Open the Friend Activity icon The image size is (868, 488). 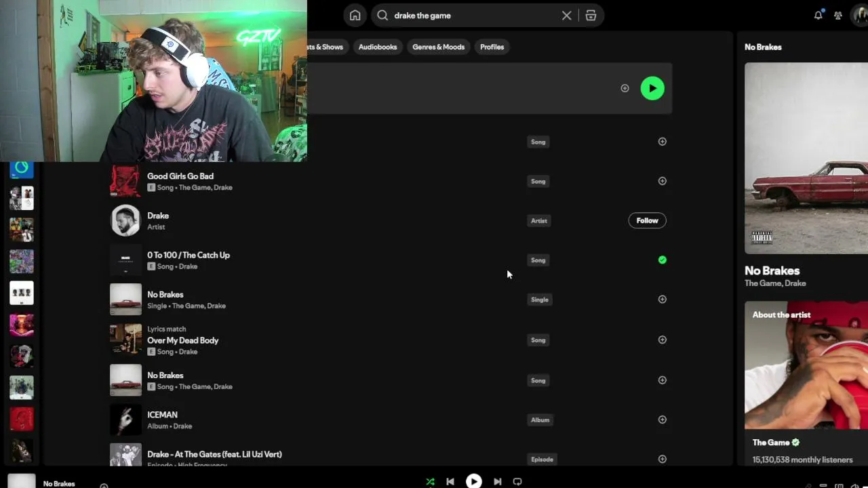coord(838,16)
